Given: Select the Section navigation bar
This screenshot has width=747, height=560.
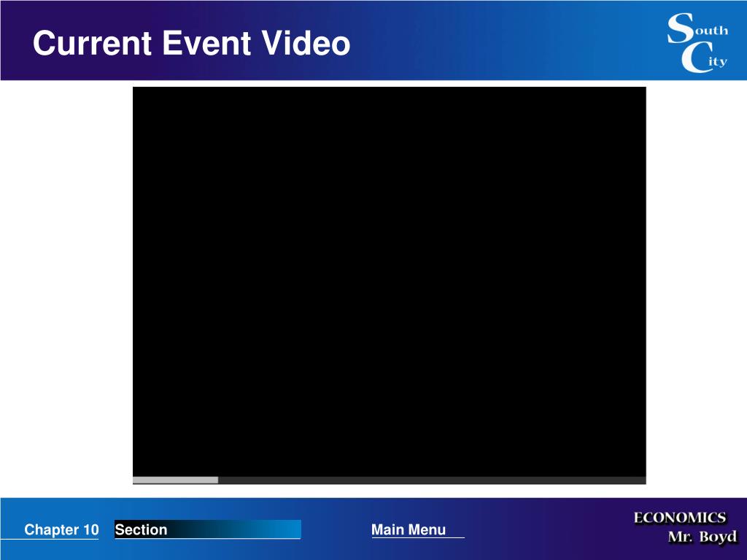Looking at the screenshot, I should coord(208,529).
